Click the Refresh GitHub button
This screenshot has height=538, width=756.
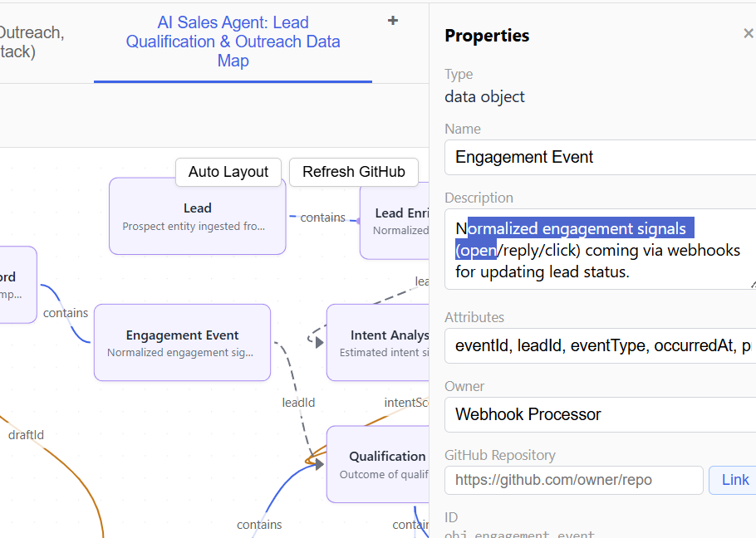point(353,172)
